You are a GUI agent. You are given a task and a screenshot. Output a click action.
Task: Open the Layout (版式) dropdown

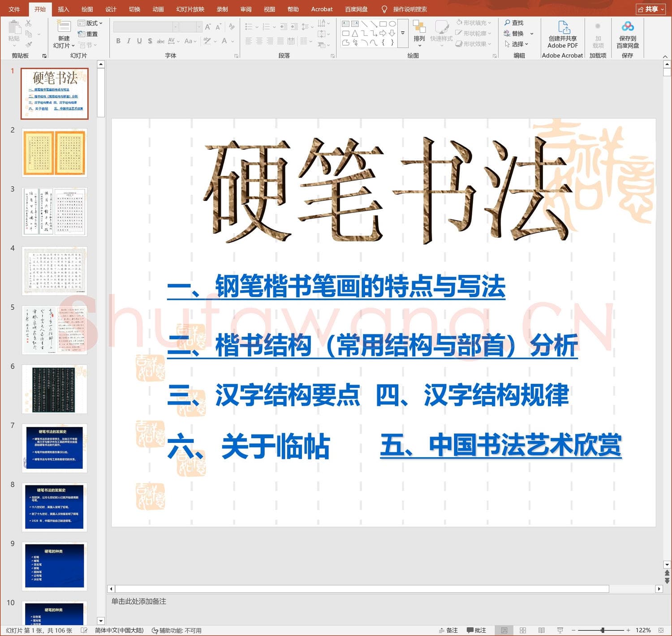tap(90, 23)
